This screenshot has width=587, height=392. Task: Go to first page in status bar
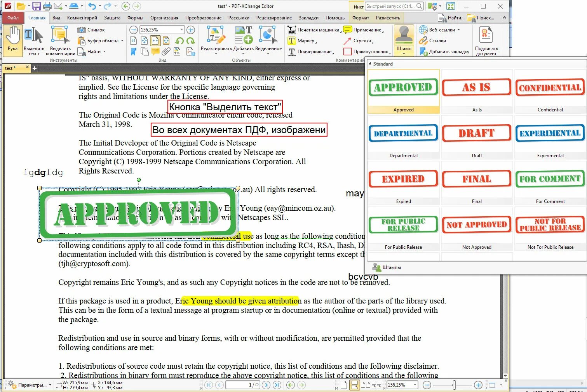pyautogui.click(x=209, y=385)
